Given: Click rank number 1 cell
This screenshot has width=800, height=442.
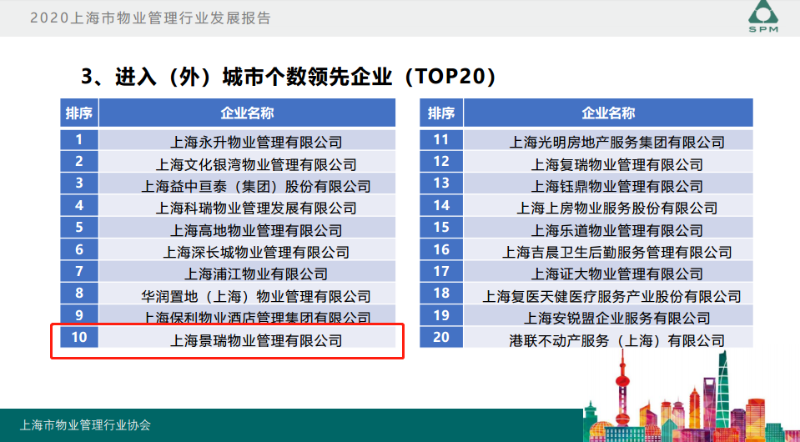Looking at the screenshot, I should (x=79, y=140).
